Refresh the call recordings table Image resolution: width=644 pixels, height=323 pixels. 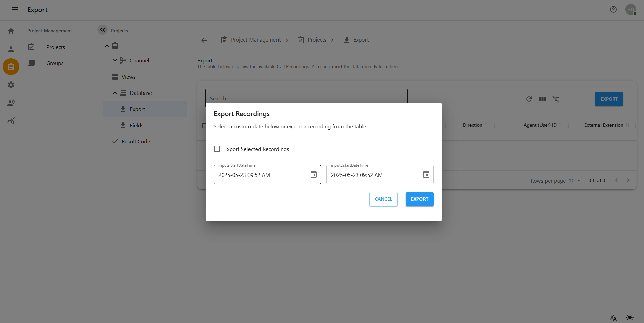coord(528,99)
